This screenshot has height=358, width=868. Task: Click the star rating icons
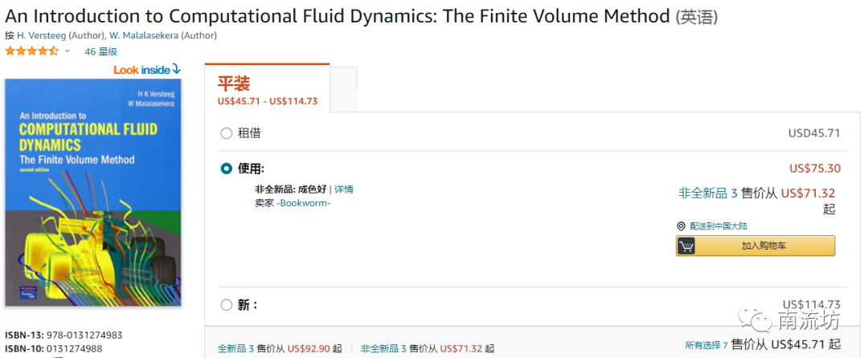[32, 51]
